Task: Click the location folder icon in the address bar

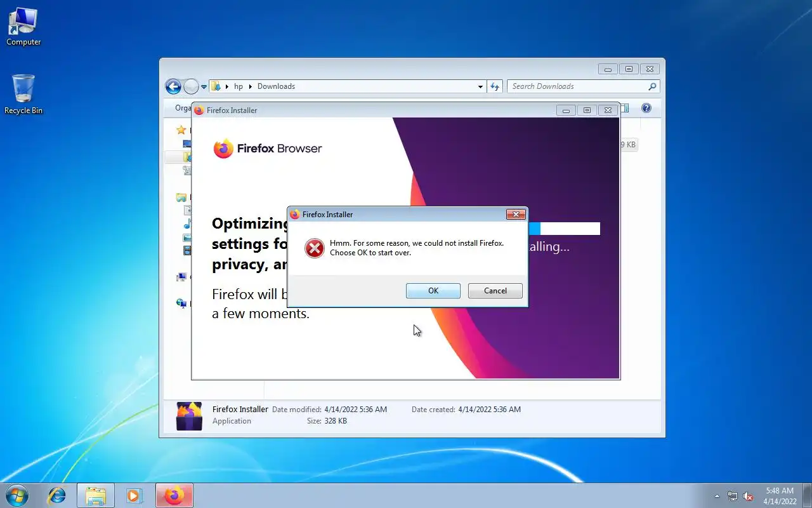Action: click(216, 86)
